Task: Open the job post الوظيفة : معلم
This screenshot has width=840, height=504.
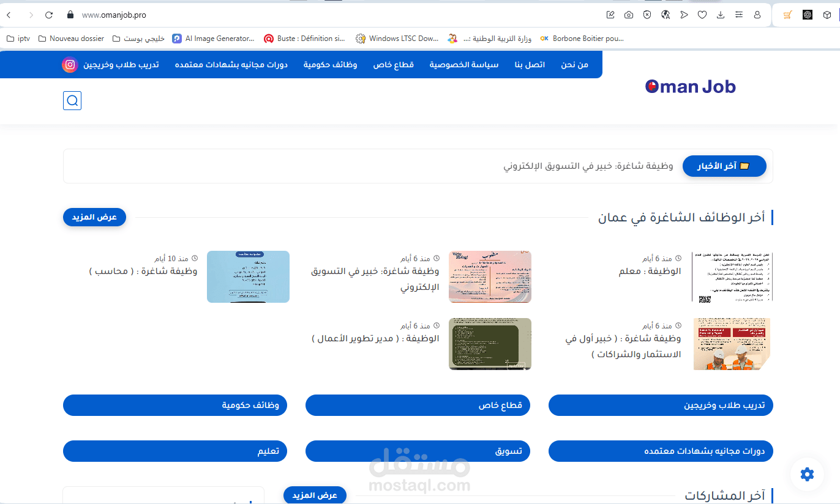Action: [650, 271]
